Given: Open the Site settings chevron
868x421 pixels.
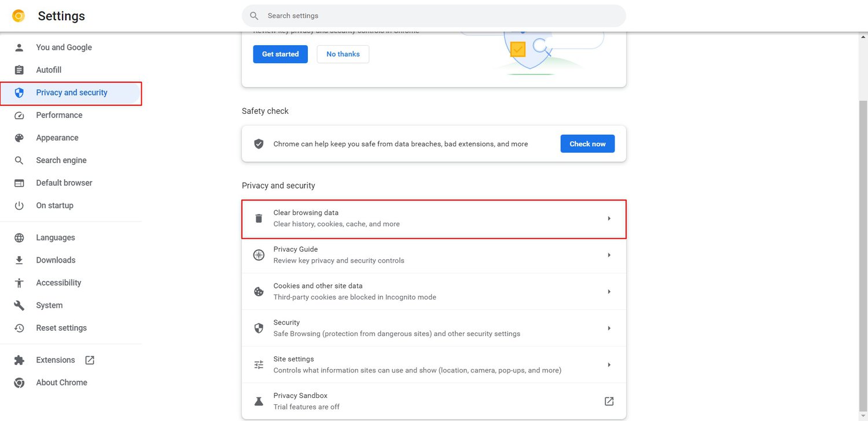Looking at the screenshot, I should coord(608,364).
